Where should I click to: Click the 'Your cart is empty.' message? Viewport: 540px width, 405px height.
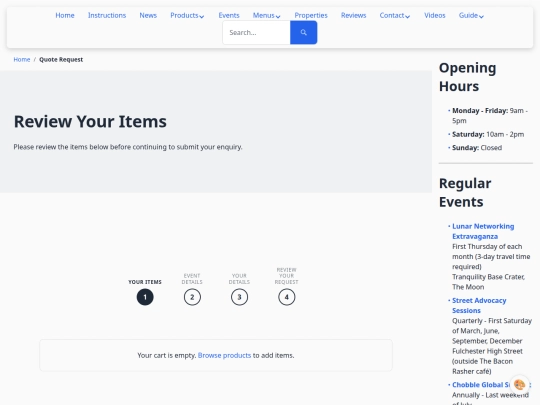(x=167, y=355)
